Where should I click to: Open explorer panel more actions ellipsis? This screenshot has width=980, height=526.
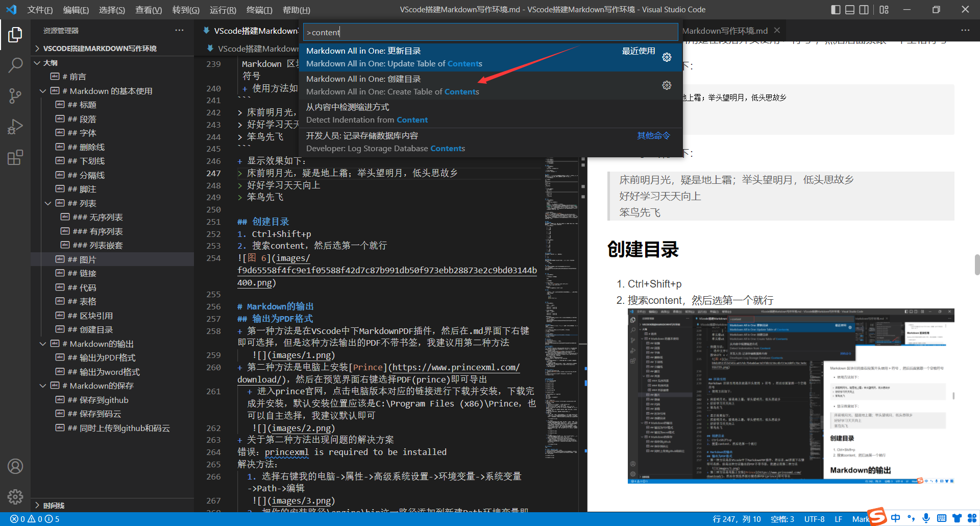(179, 31)
